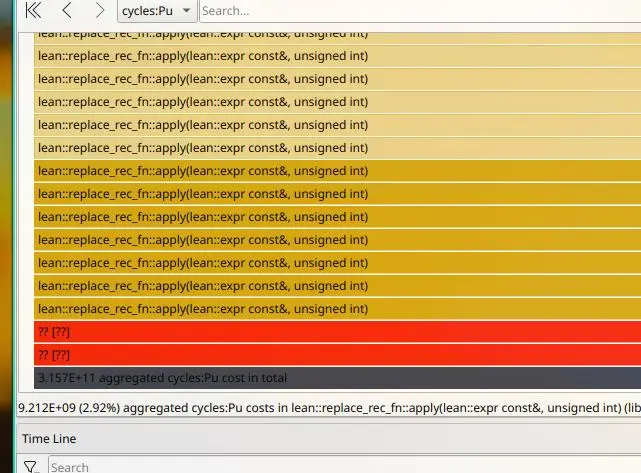Go forward in flame graph navigation history
This screenshot has width=641, height=473.
pyautogui.click(x=99, y=11)
